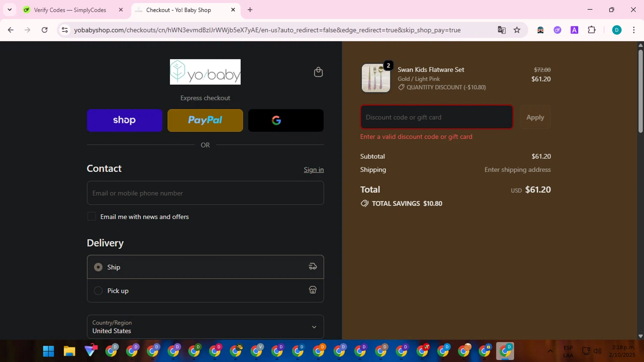Close the Verify Codes SimplyCodes tab
This screenshot has width=644, height=362.
pyautogui.click(x=121, y=10)
